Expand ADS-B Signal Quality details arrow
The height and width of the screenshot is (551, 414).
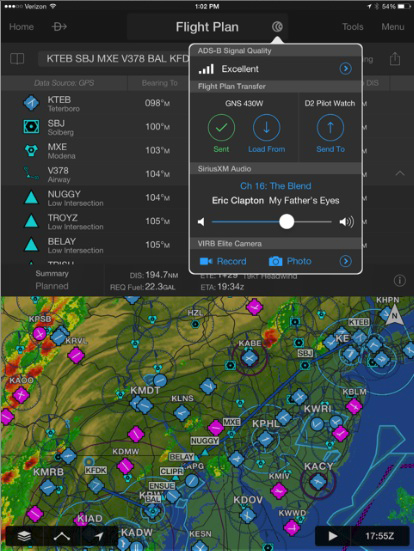(x=345, y=69)
